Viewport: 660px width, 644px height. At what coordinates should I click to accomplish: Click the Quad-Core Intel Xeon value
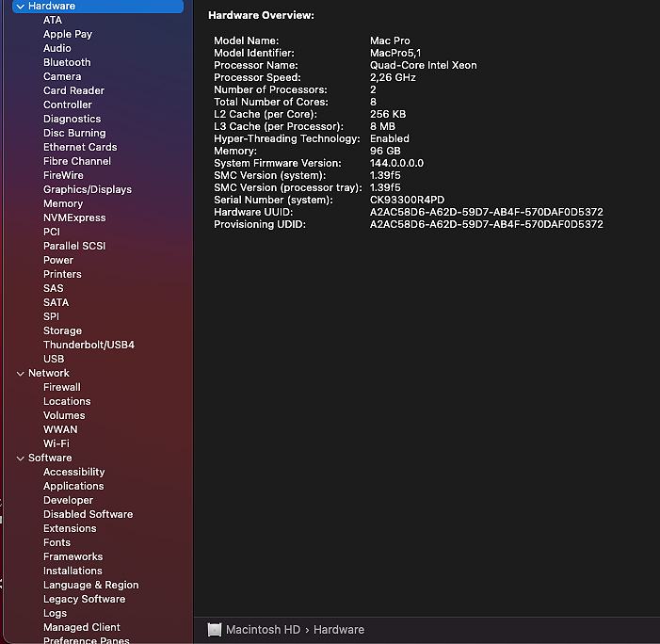point(424,65)
